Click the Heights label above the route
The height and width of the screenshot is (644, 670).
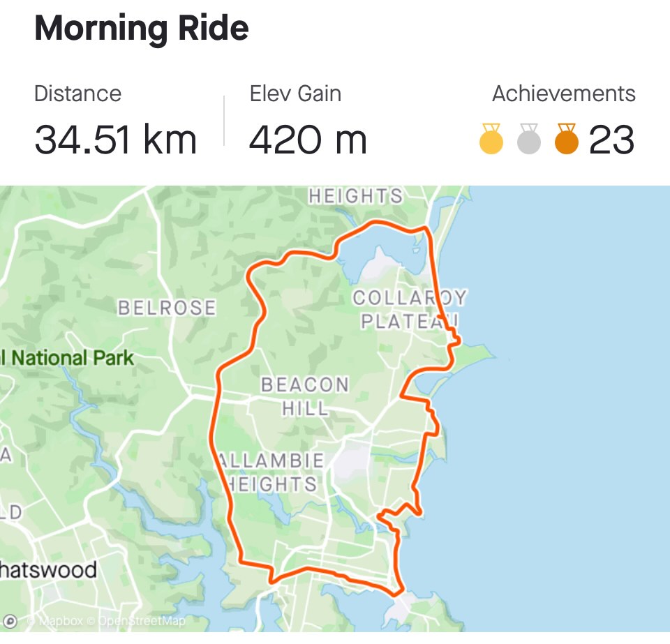coord(356,197)
